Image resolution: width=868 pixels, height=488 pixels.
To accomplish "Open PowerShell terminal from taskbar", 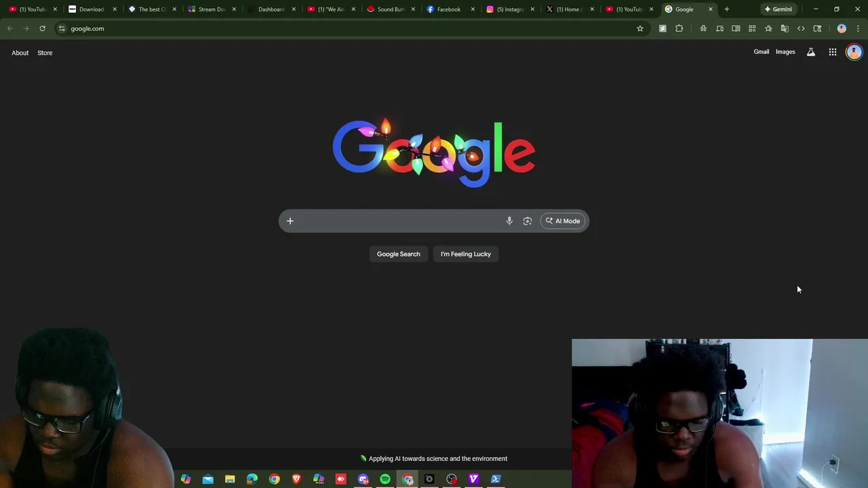I will click(496, 479).
